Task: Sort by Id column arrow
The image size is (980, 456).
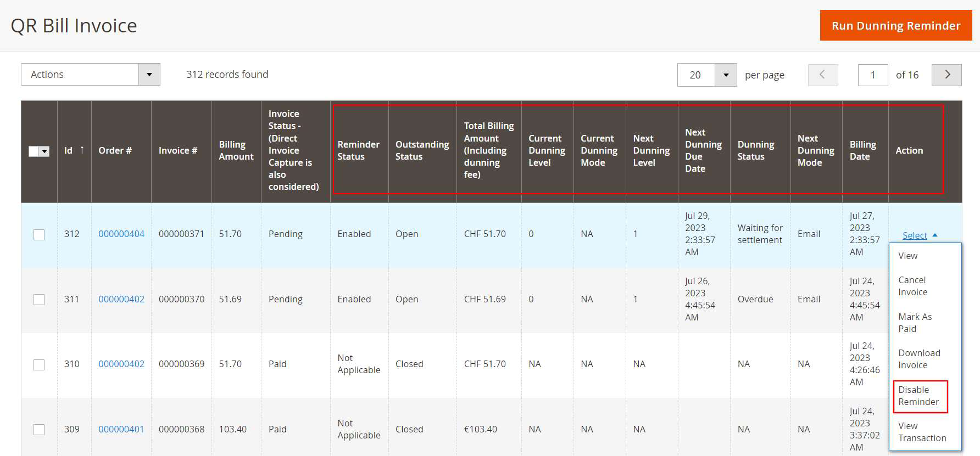Action: pos(82,150)
